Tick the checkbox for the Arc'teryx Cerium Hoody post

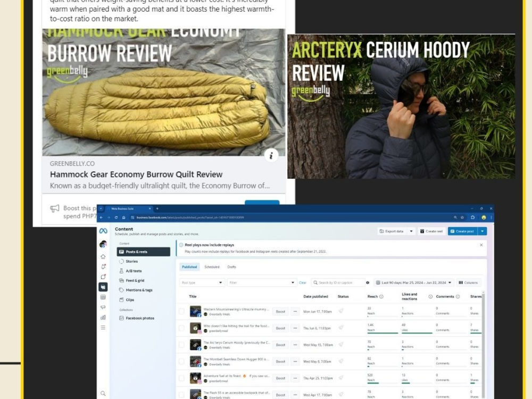coord(181,345)
